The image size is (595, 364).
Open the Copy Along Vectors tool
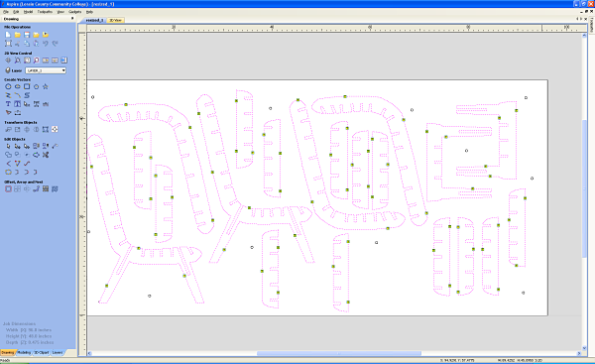[x=36, y=189]
